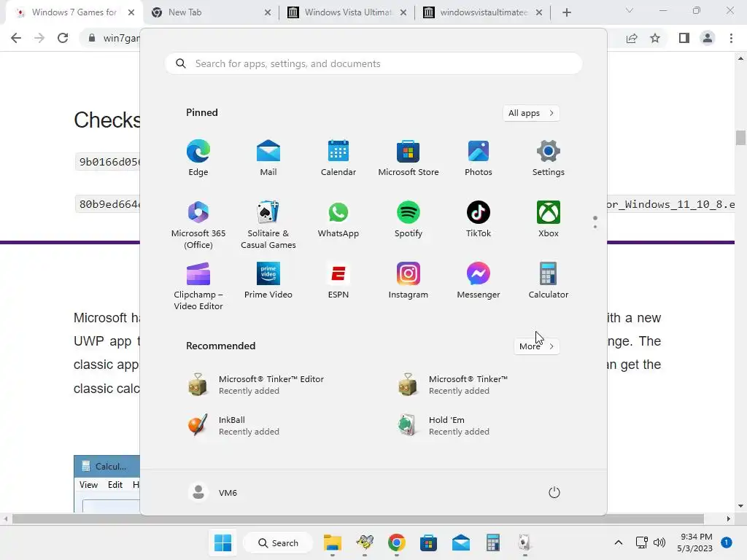Open the Chrome profile menu
This screenshot has width=747, height=560.
(x=708, y=38)
